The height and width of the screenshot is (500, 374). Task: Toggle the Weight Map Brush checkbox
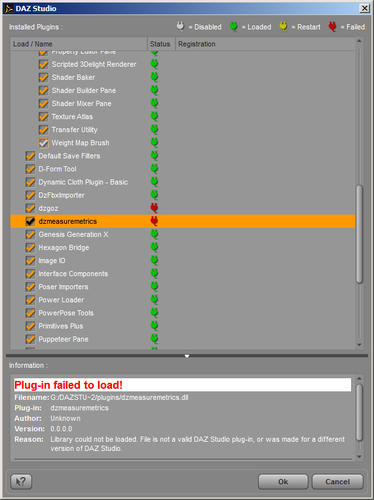pos(43,143)
